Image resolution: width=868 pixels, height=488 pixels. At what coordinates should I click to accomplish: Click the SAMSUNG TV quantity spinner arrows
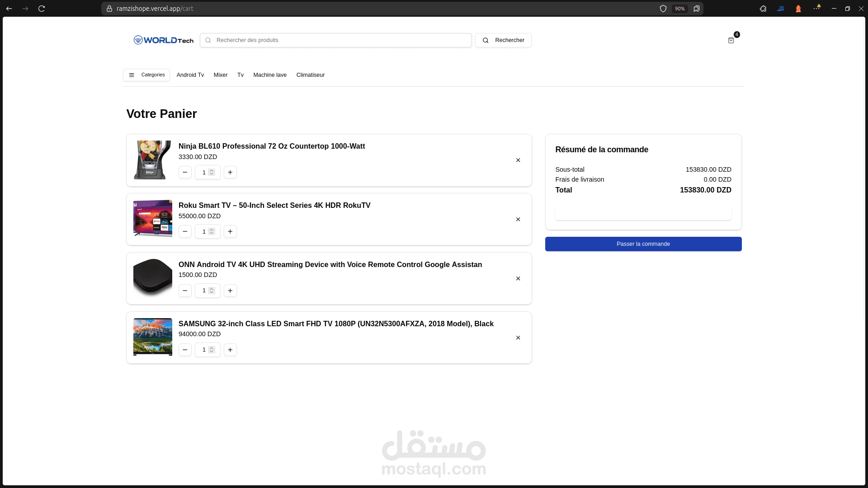click(212, 350)
